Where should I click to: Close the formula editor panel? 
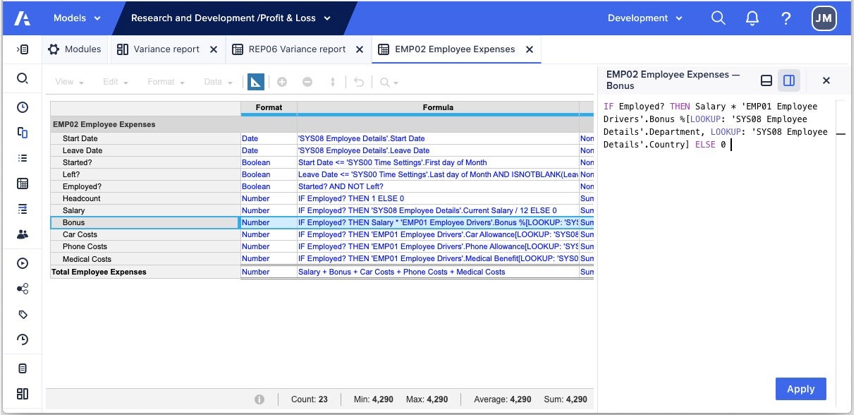pyautogui.click(x=826, y=80)
